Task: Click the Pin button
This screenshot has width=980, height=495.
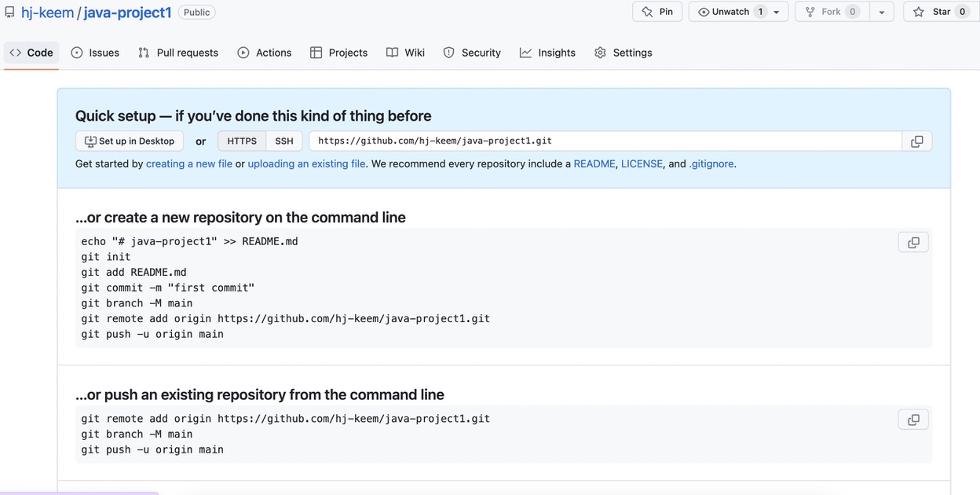Action: (x=657, y=12)
